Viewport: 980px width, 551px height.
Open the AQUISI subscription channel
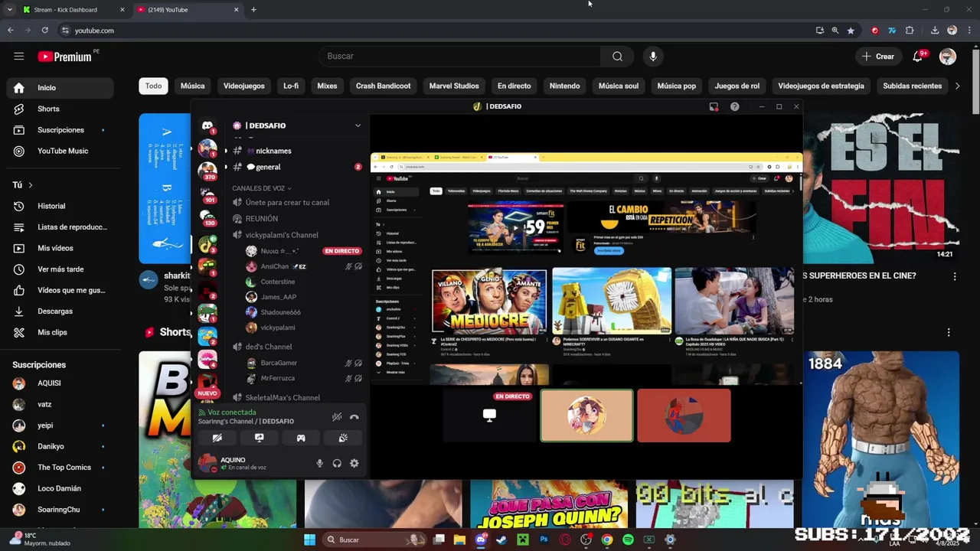[60, 383]
